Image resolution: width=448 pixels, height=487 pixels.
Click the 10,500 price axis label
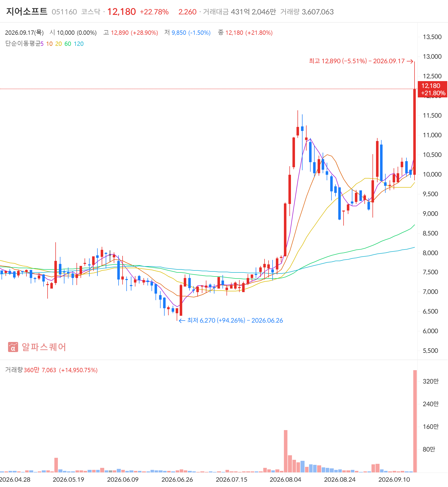432,155
